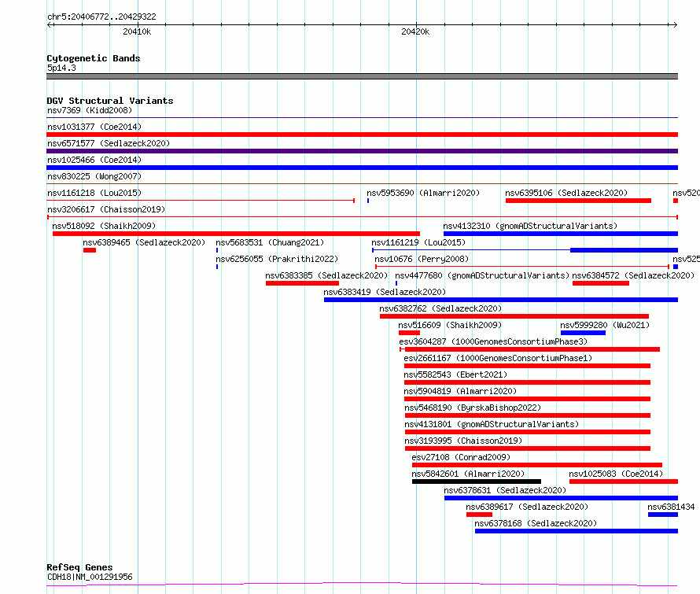This screenshot has height=594, width=700.
Task: Click the nsv6389617 (Sedlazeck2020) red bar
Action: point(479,515)
